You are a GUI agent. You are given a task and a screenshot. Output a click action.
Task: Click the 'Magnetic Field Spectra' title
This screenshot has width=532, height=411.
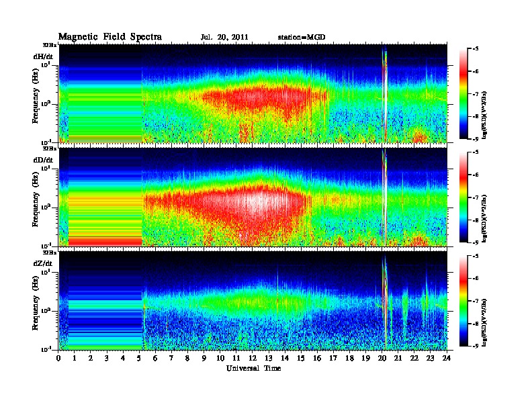pos(110,37)
